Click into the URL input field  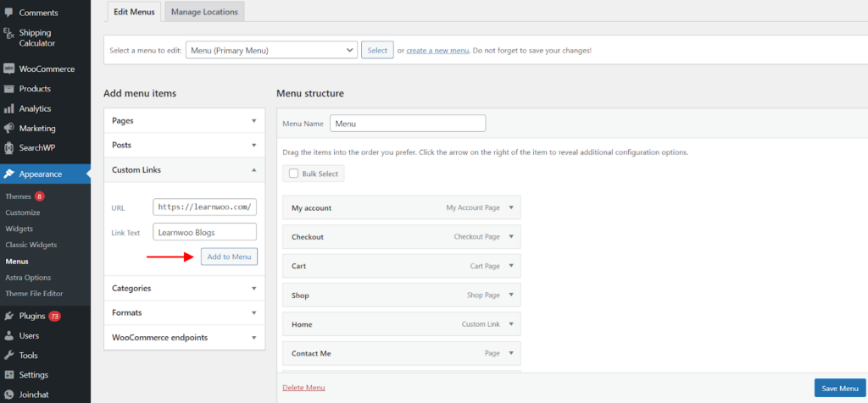click(205, 207)
